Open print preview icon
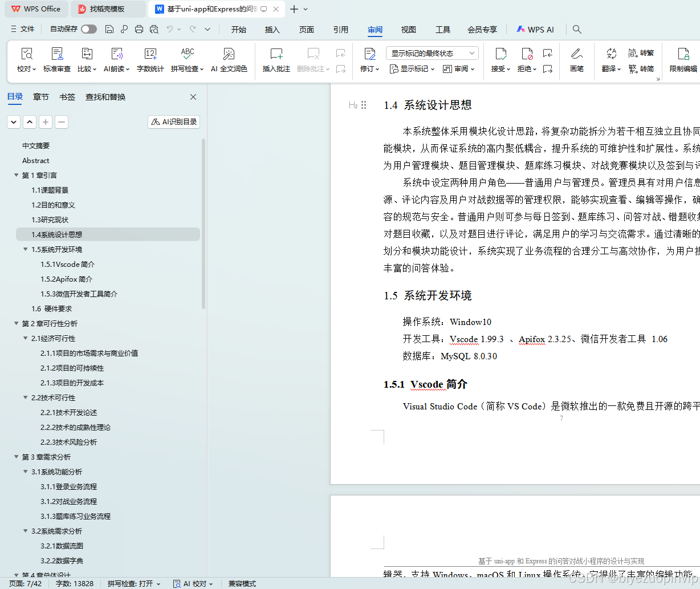This screenshot has height=589, width=700. (x=154, y=29)
